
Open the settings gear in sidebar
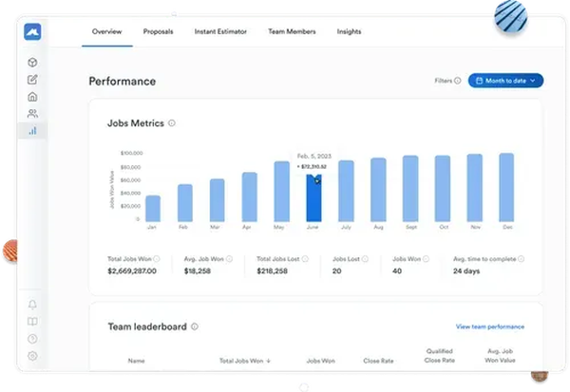33,356
